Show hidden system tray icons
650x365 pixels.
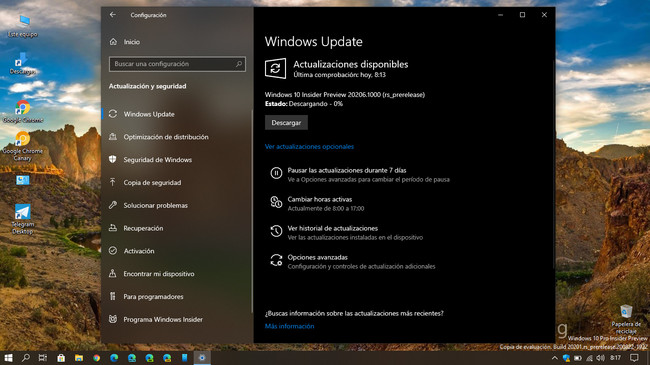coord(555,358)
